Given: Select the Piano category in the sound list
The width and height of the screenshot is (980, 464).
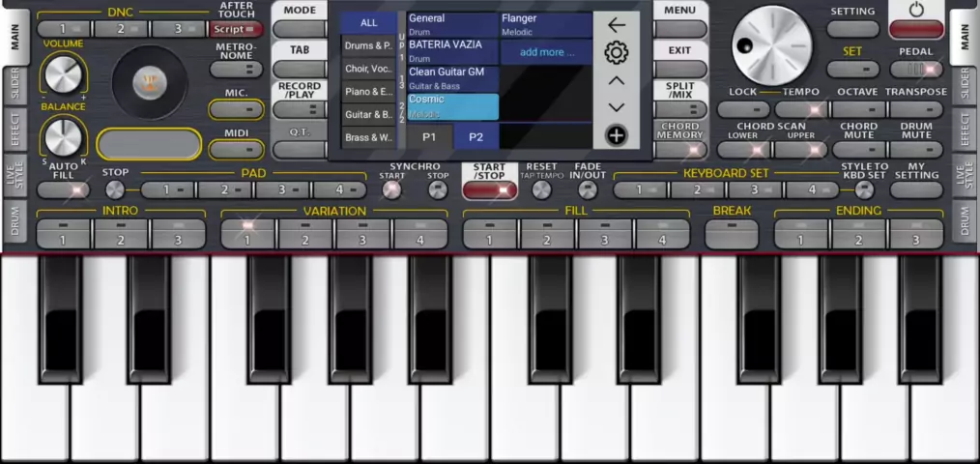Looking at the screenshot, I should click(x=368, y=92).
